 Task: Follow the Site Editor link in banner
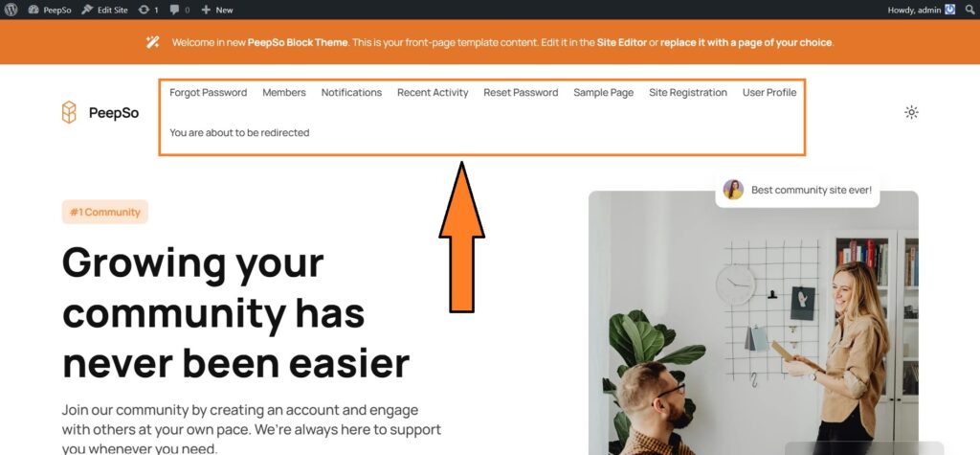pos(621,42)
